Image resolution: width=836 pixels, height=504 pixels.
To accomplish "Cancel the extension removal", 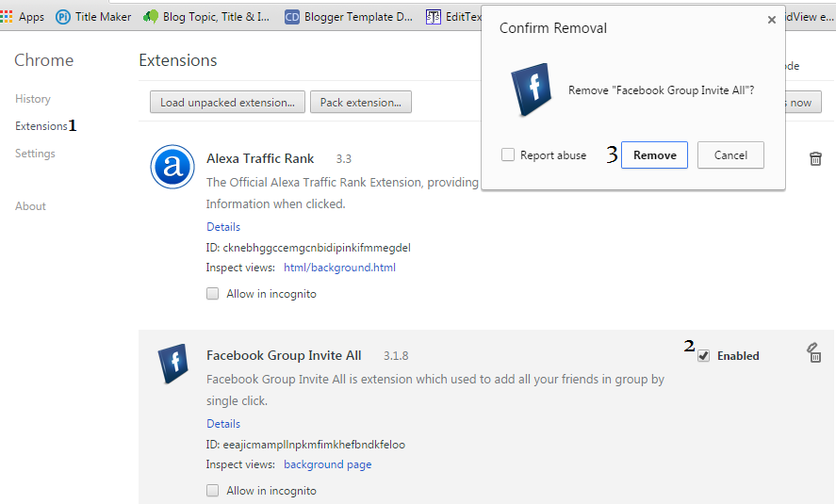I will pyautogui.click(x=730, y=155).
